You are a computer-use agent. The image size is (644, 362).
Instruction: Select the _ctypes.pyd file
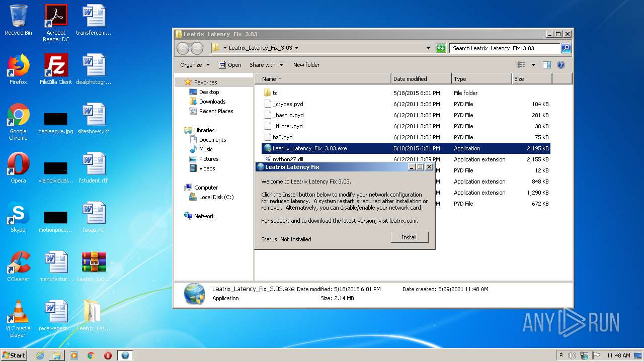pos(406,104)
